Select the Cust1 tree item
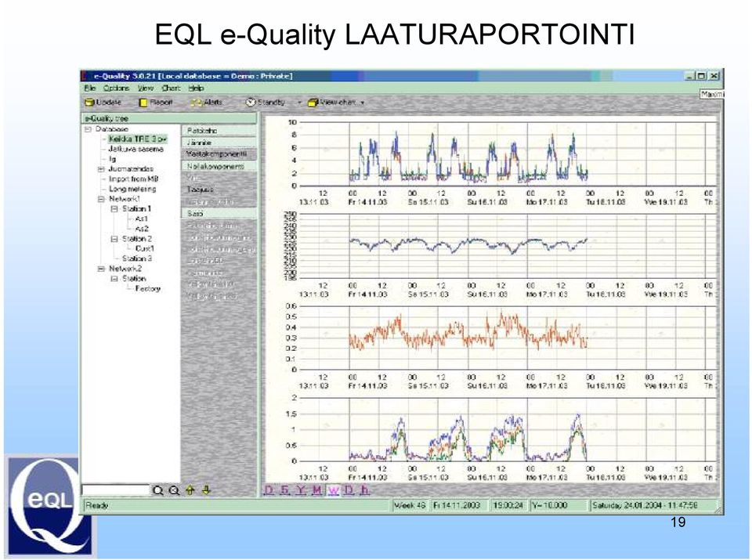 click(145, 249)
